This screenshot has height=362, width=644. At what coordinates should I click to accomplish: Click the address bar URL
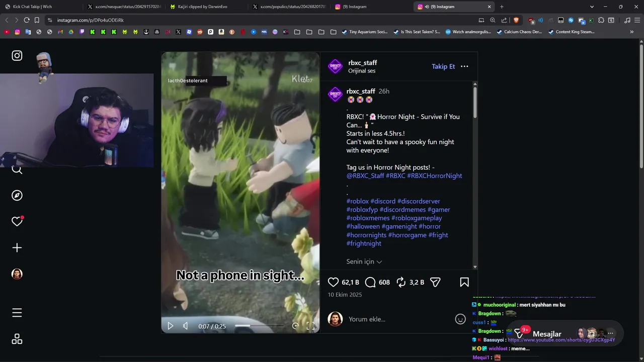[91, 20]
